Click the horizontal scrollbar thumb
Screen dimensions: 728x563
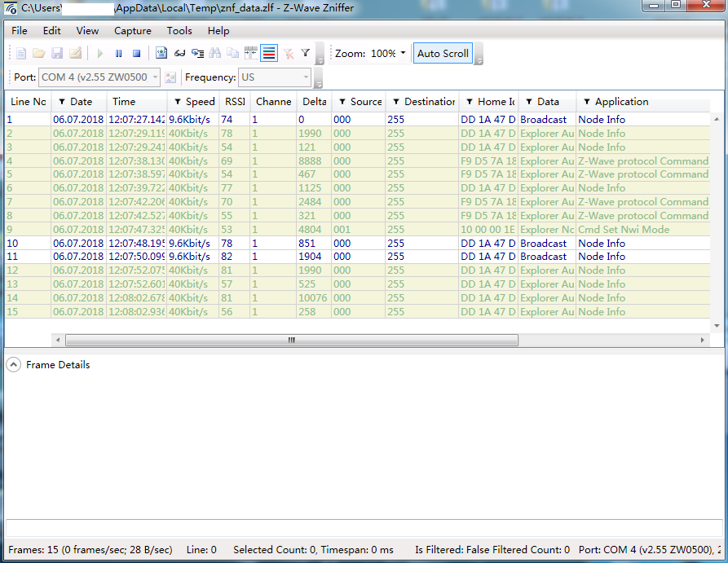(292, 341)
